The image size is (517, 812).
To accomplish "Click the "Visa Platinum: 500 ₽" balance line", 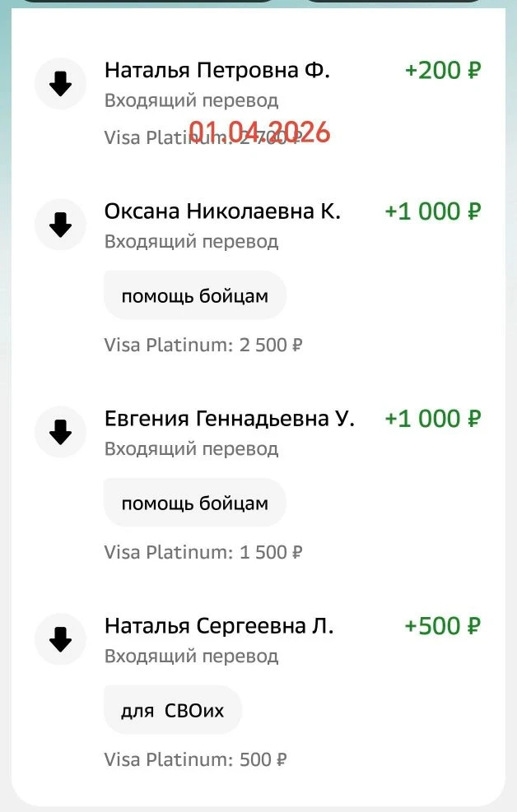I will coord(196,759).
